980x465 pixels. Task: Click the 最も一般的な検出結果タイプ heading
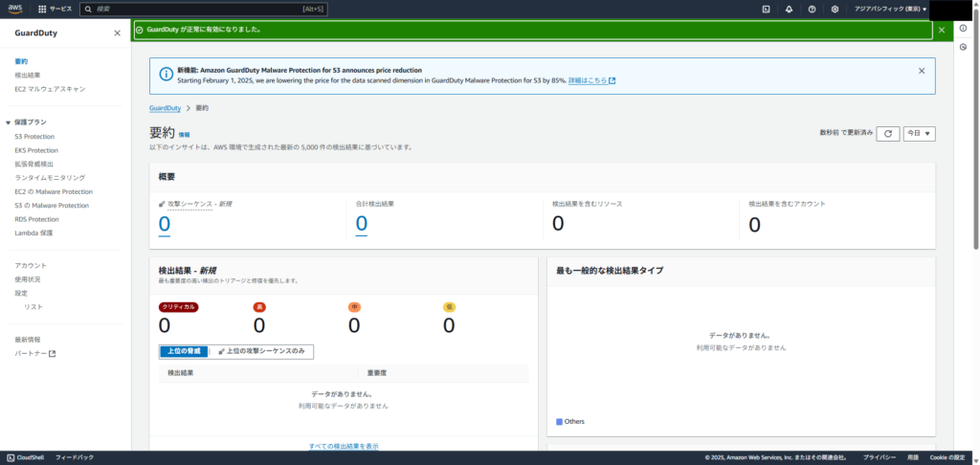point(610,271)
